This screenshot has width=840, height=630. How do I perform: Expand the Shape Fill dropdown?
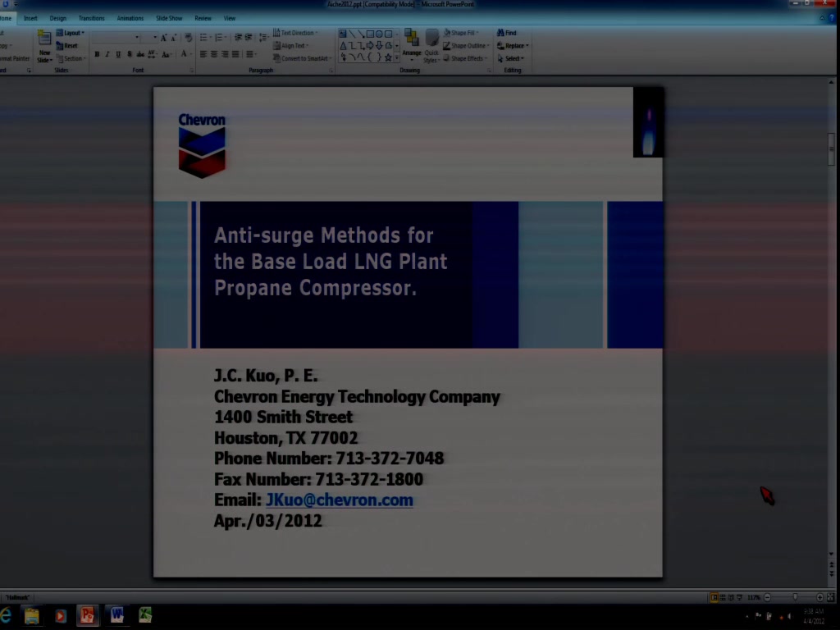click(461, 33)
